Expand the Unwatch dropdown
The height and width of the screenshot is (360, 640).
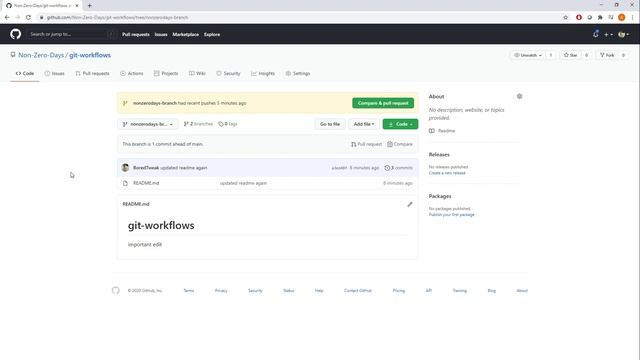click(528, 55)
